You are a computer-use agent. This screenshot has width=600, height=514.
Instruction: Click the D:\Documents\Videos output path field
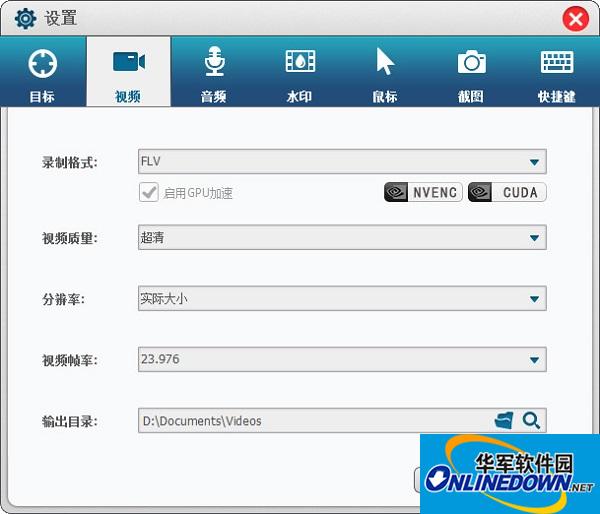click(x=316, y=421)
